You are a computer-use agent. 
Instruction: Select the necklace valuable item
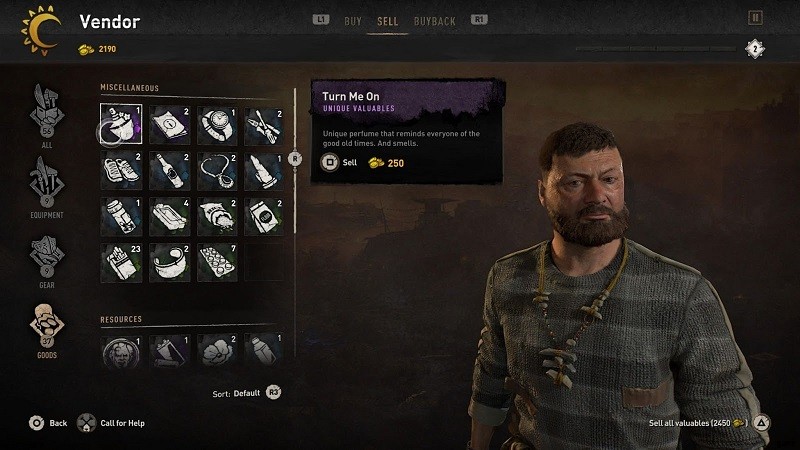pos(217,170)
